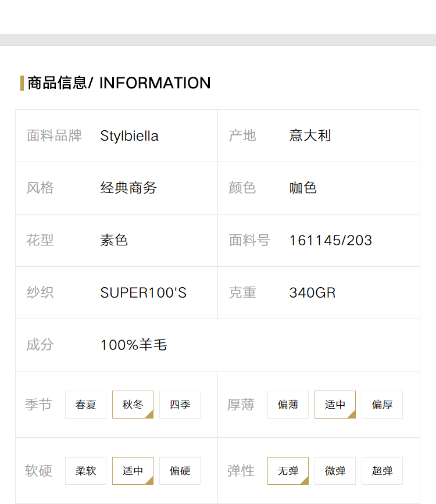
Task: Select the 春夏 season option
Action: point(85,405)
